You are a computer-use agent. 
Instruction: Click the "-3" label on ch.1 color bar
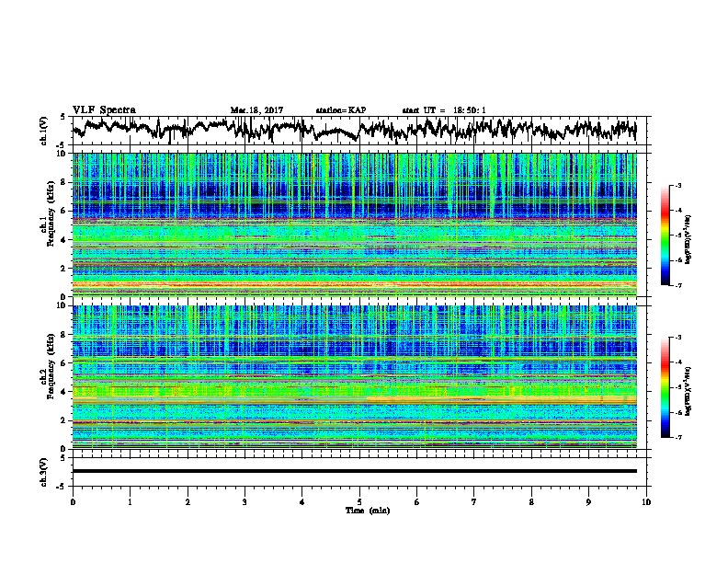point(677,185)
